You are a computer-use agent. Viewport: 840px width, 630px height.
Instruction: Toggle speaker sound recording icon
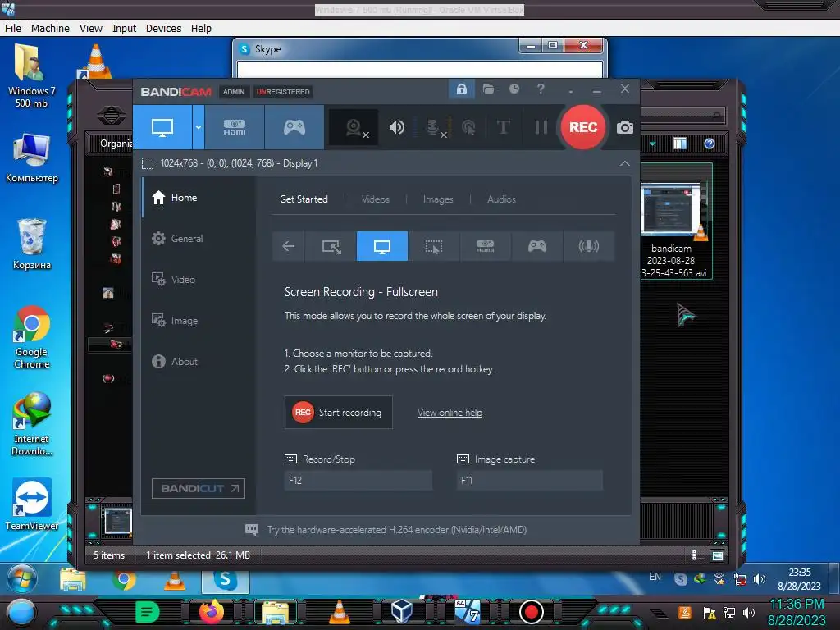click(x=397, y=127)
